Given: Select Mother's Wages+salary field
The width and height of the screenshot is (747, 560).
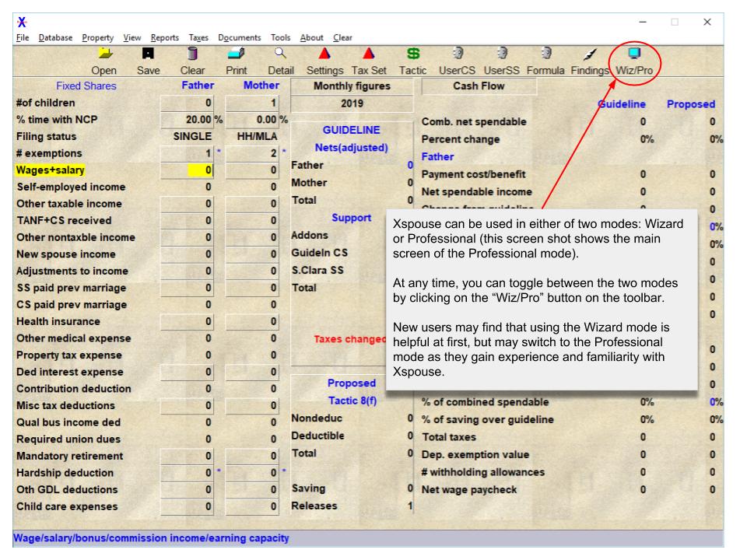Looking at the screenshot, I should (x=251, y=170).
